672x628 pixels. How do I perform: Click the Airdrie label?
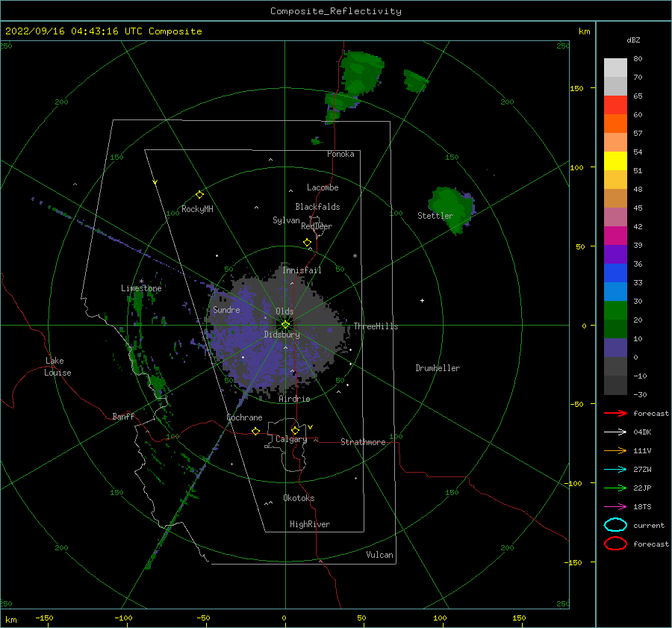(x=294, y=399)
